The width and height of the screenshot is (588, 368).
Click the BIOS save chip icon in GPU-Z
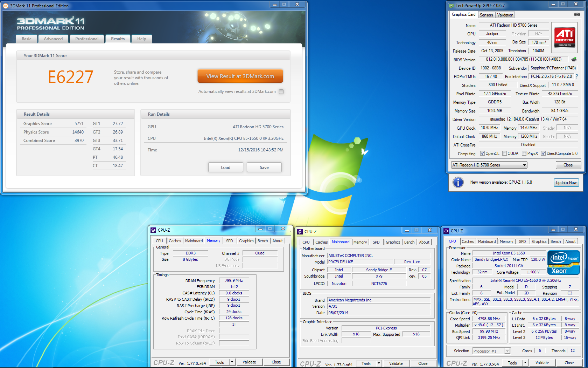tap(574, 59)
